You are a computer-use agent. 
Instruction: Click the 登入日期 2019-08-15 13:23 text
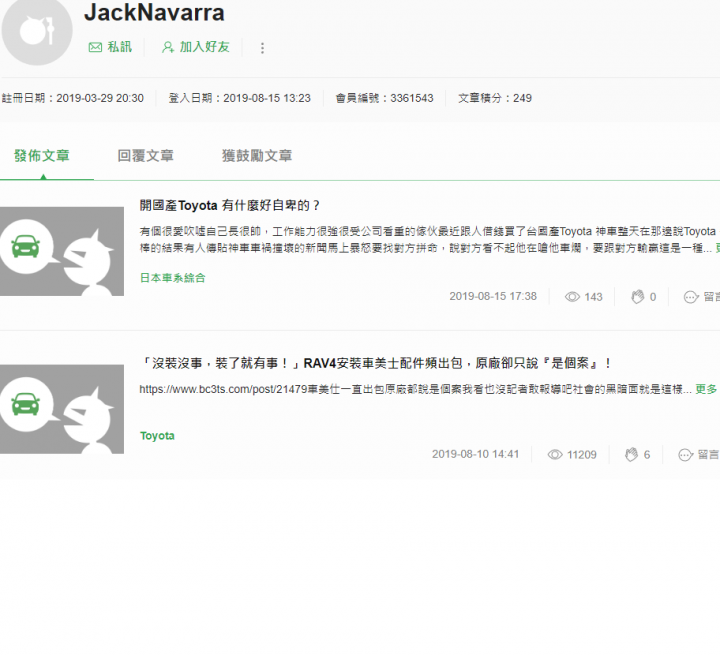(240, 98)
